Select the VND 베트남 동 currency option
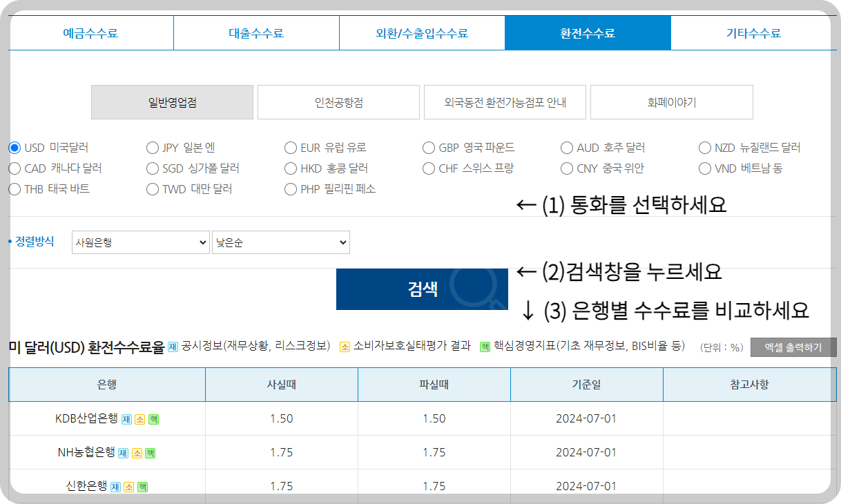 [705, 168]
